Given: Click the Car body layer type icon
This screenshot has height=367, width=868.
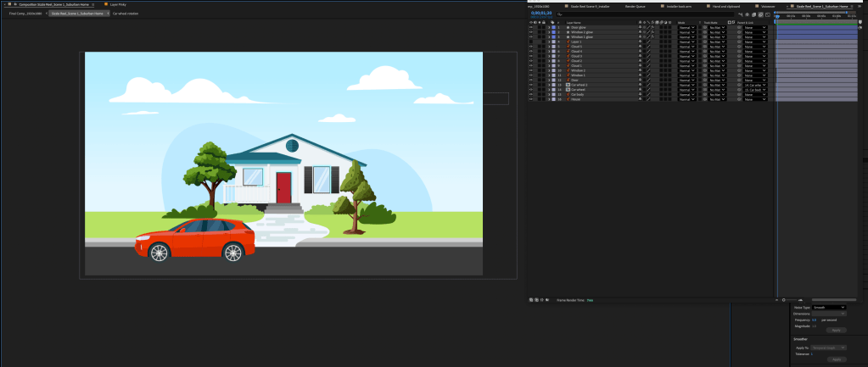Looking at the screenshot, I should tap(567, 93).
